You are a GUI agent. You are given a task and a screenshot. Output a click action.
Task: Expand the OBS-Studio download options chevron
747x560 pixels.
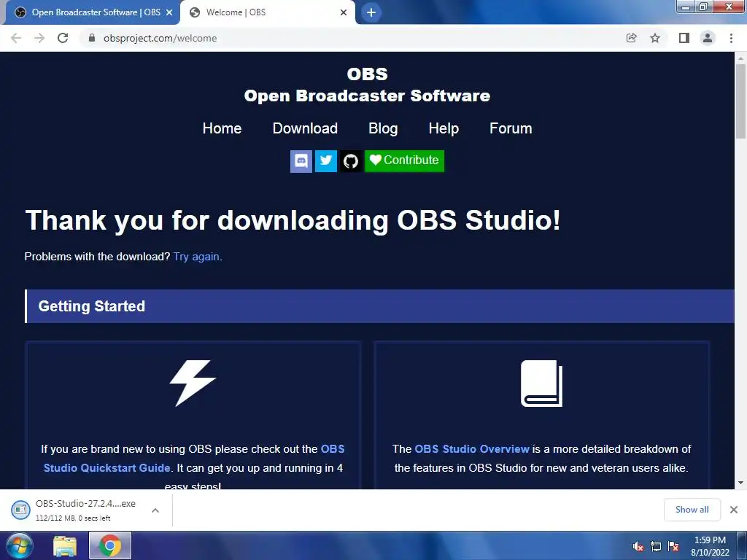coord(155,510)
